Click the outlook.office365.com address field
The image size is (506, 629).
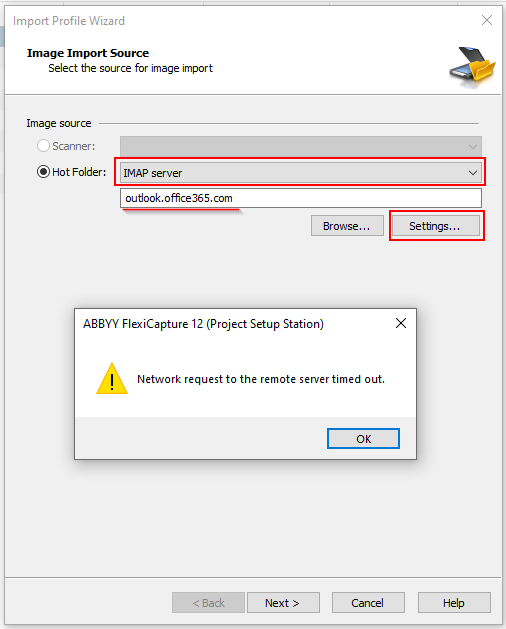click(x=301, y=198)
